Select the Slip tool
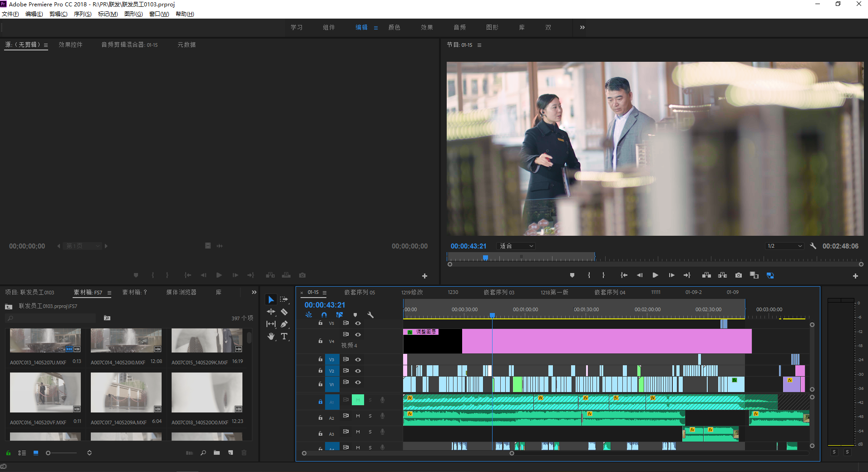This screenshot has width=868, height=472. (271, 324)
